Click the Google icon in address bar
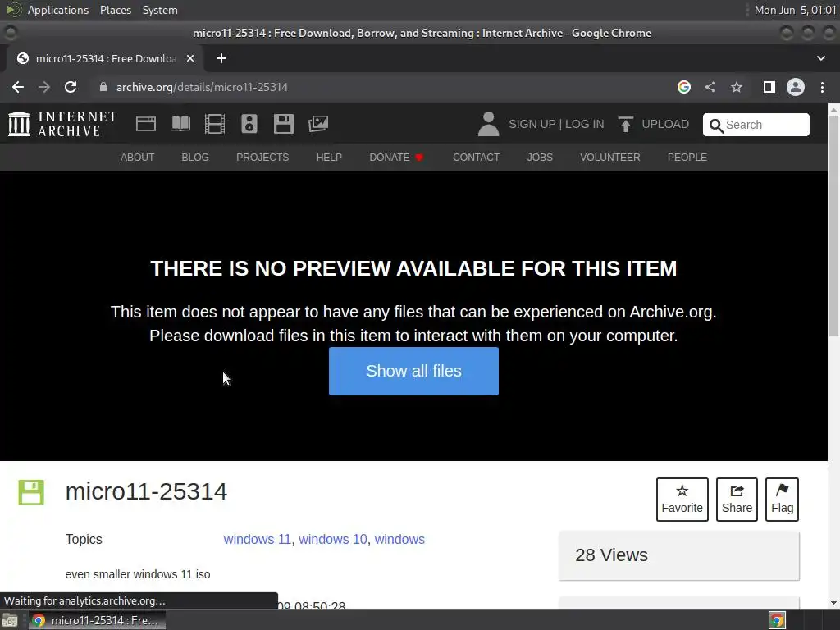This screenshot has width=840, height=630. [x=683, y=87]
